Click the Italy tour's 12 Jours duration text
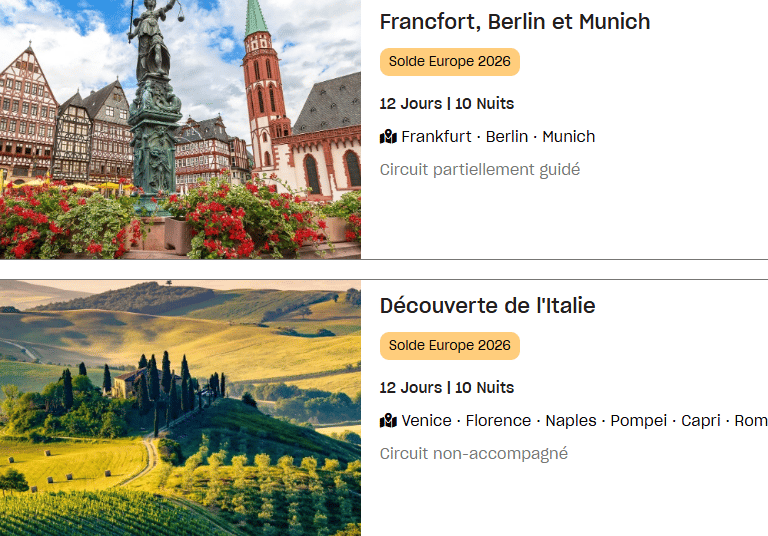This screenshot has height=536, width=768. (x=410, y=388)
